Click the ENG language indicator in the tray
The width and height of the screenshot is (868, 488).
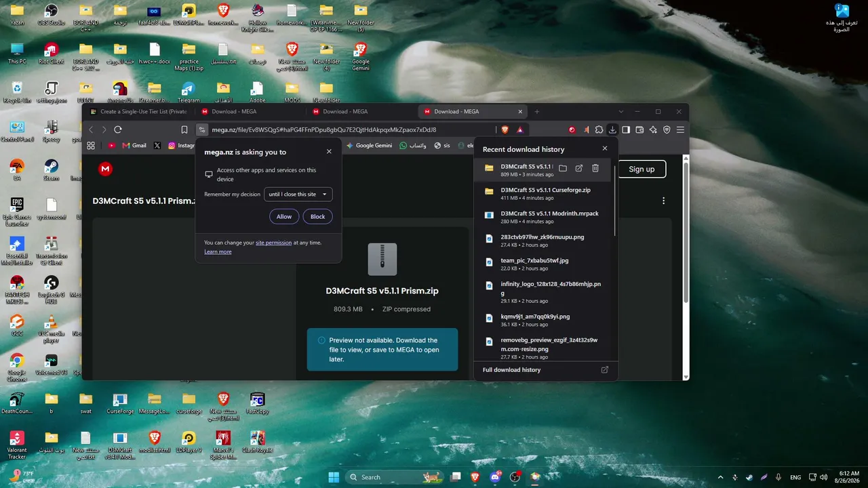[x=795, y=477]
